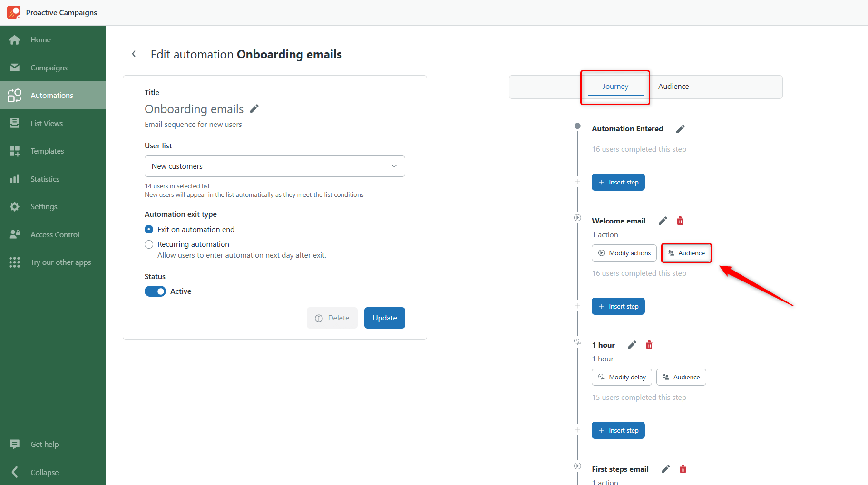Remove the 1 hour delay step
This screenshot has height=485, width=868.
pos(649,345)
